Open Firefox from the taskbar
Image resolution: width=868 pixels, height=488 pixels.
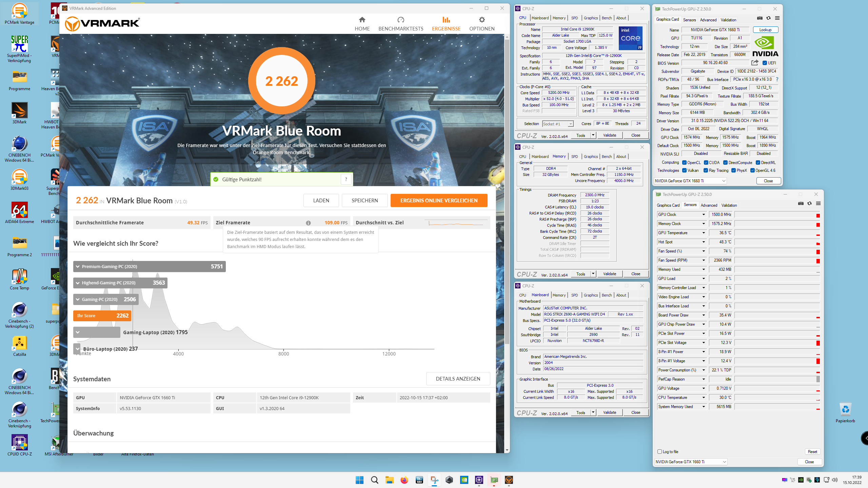(404, 480)
